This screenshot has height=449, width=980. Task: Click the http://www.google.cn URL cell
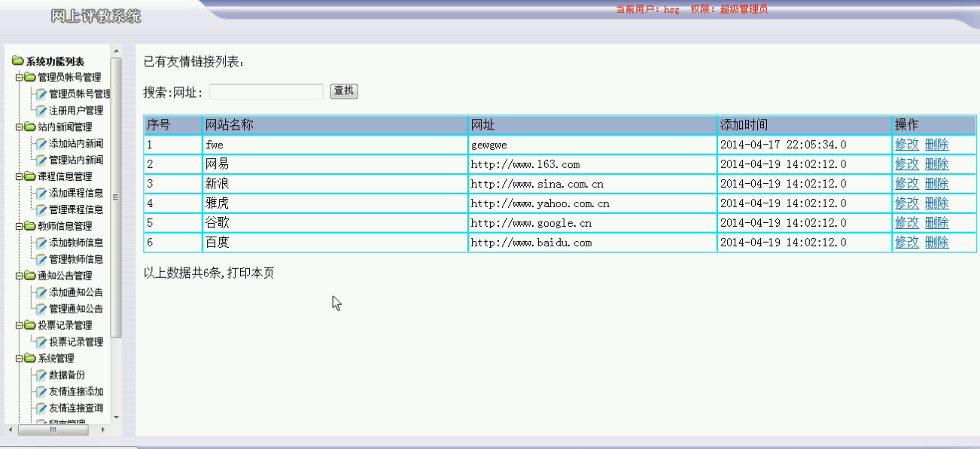(x=592, y=223)
